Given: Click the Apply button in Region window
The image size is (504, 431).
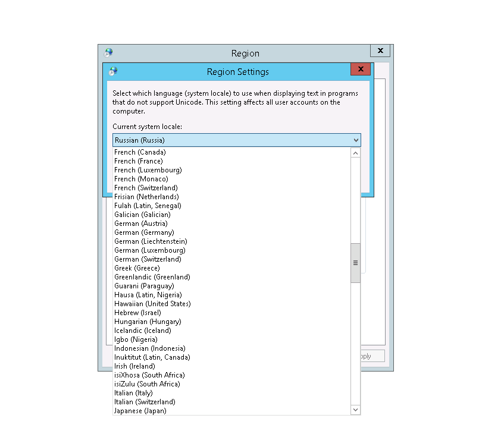Looking at the screenshot, I should click(x=372, y=356).
